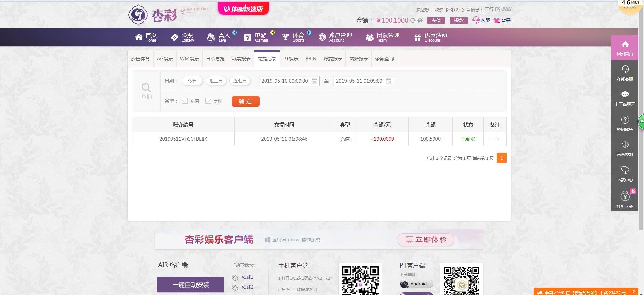Open 在线客服 in right sidebar
The image size is (644, 295).
(625, 73)
